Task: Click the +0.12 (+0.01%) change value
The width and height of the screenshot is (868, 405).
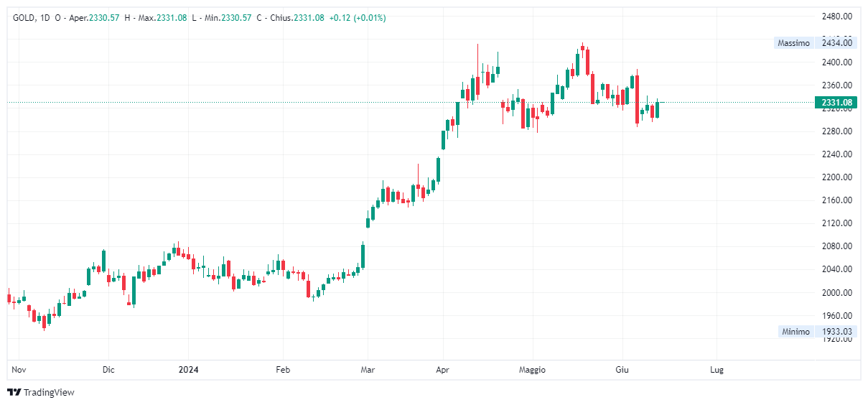Action: [358, 18]
